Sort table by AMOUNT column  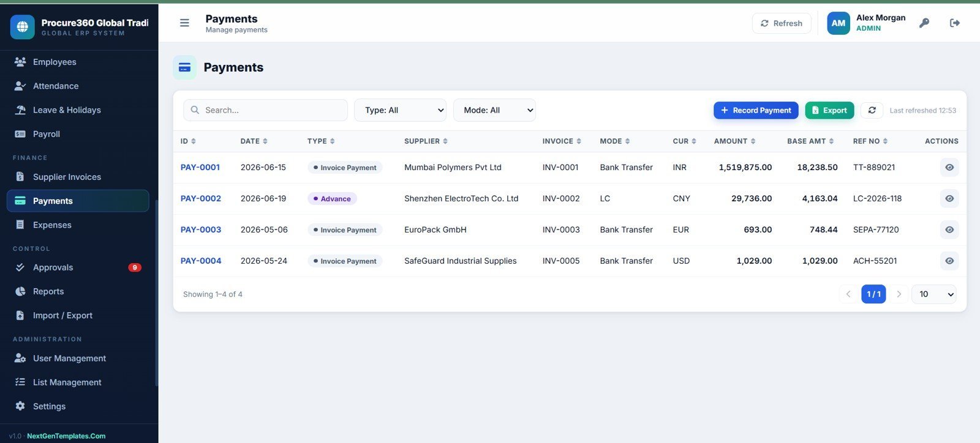(734, 141)
